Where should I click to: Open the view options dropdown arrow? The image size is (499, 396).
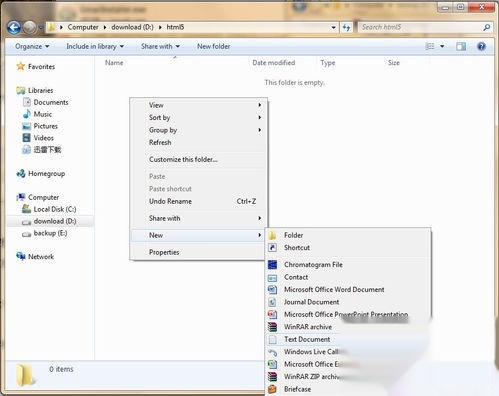(442, 46)
